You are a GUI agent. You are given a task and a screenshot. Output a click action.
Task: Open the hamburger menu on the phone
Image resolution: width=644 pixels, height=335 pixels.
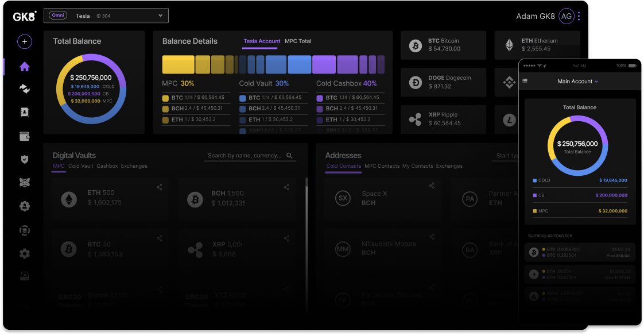(525, 81)
